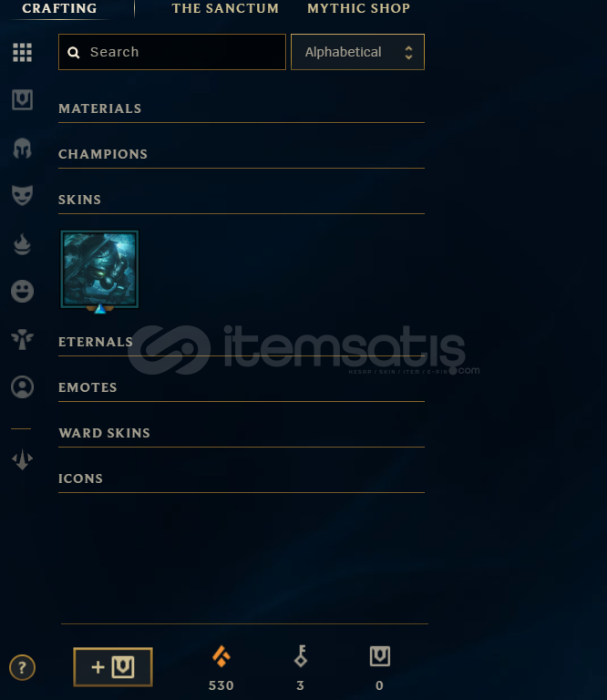Select the all-items grid filter icon
This screenshot has width=607, height=700.
tap(22, 53)
